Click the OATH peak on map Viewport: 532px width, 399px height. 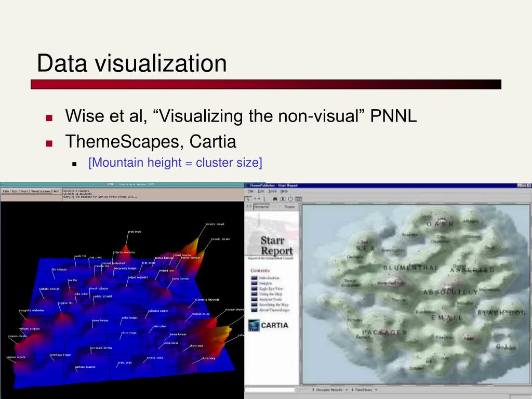[x=440, y=224]
